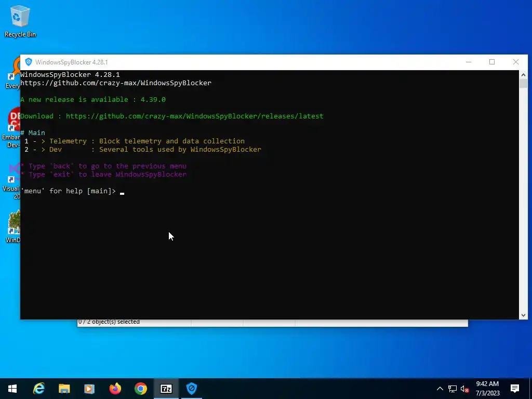
Task: Click '0 / 2 object(s) selected' status text
Action: click(x=109, y=322)
